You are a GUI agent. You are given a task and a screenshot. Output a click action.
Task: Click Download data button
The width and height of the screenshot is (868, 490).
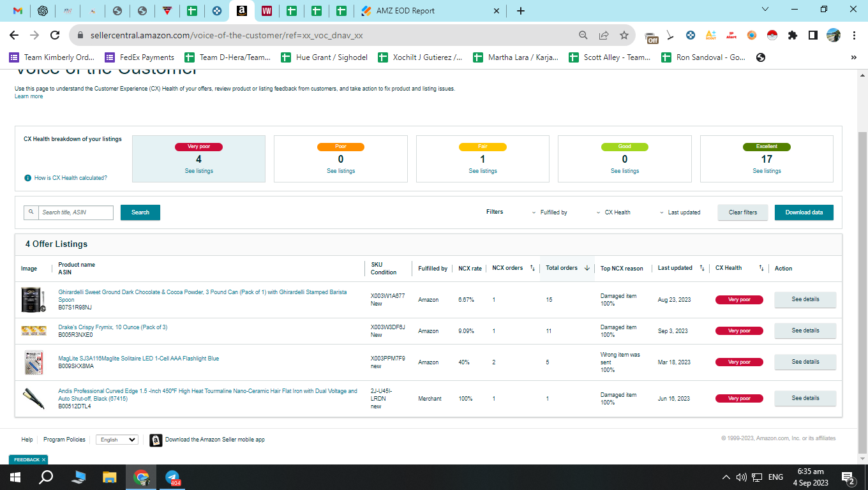click(804, 212)
